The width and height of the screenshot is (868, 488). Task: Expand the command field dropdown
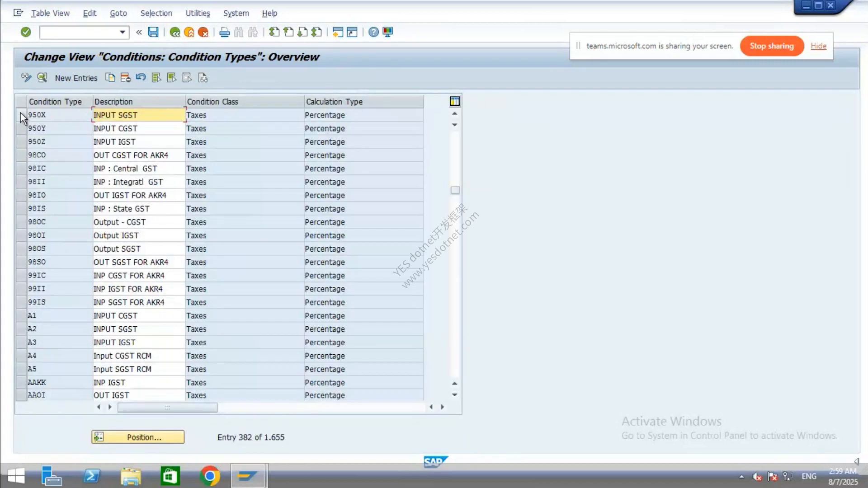point(122,32)
